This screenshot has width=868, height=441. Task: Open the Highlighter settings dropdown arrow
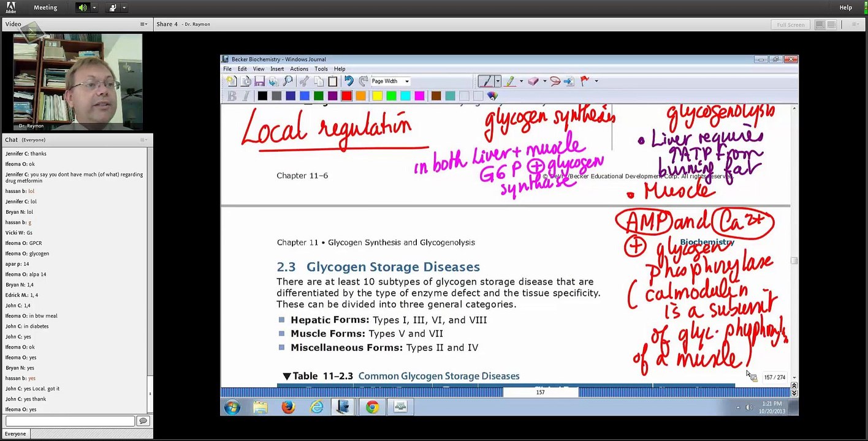[521, 81]
